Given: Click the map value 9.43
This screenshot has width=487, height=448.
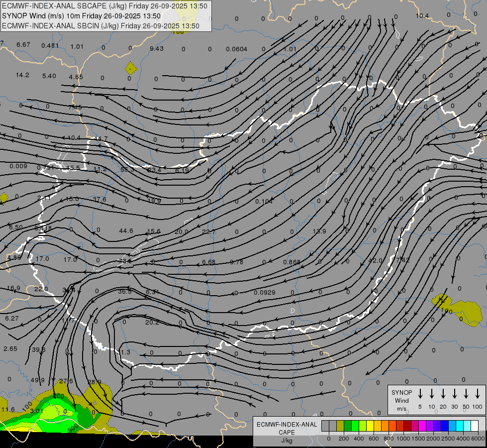Looking at the screenshot, I should click(157, 48).
